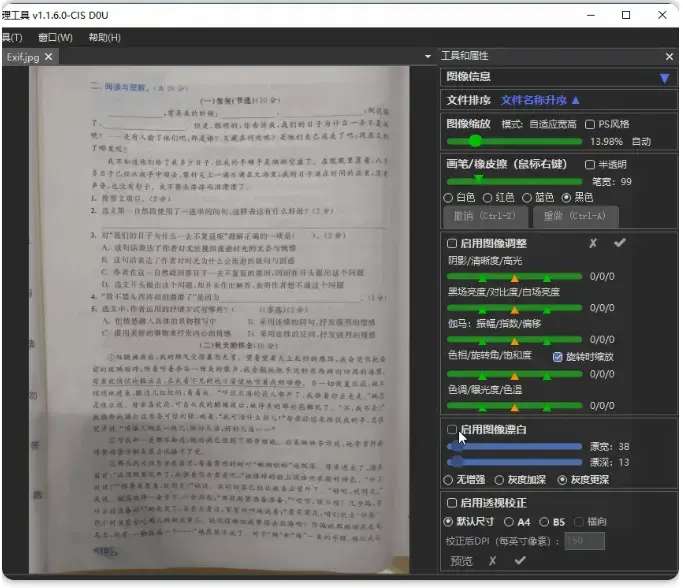The image size is (683, 588).
Task: Close the Exif.jpg tab
Action: [x=48, y=57]
